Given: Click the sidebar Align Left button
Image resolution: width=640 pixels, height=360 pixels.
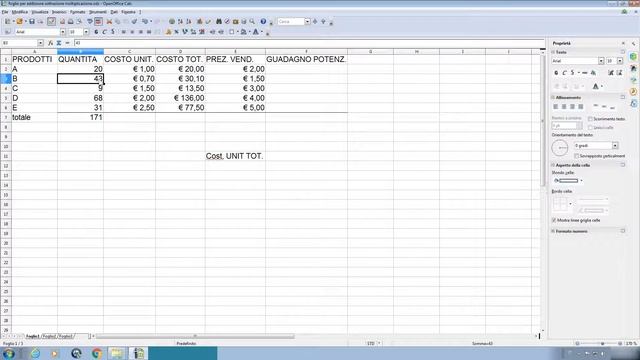Looking at the screenshot, I should (x=556, y=107).
